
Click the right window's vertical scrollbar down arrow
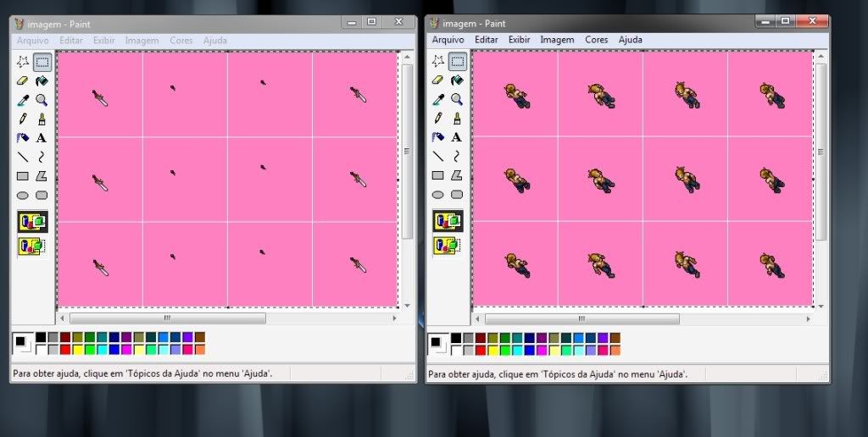pos(821,301)
